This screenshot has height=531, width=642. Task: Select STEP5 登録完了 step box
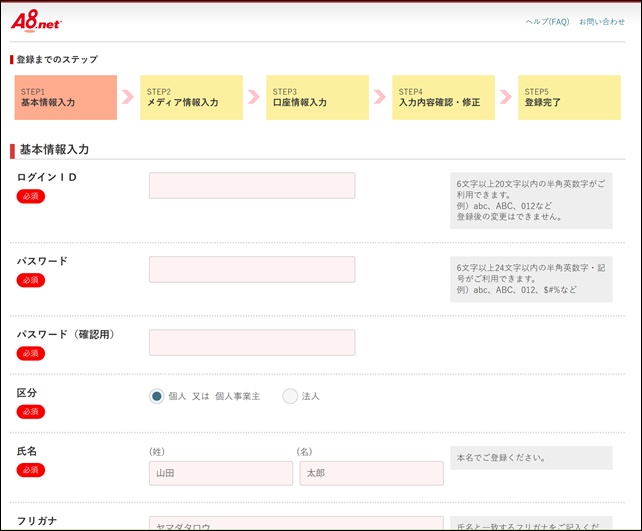564,97
